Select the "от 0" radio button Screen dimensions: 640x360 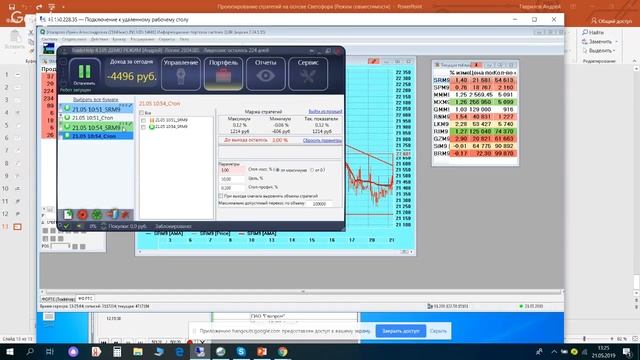pyautogui.click(x=313, y=170)
